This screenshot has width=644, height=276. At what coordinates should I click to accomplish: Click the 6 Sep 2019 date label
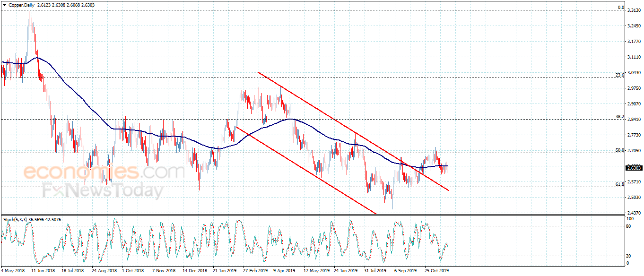point(406,271)
